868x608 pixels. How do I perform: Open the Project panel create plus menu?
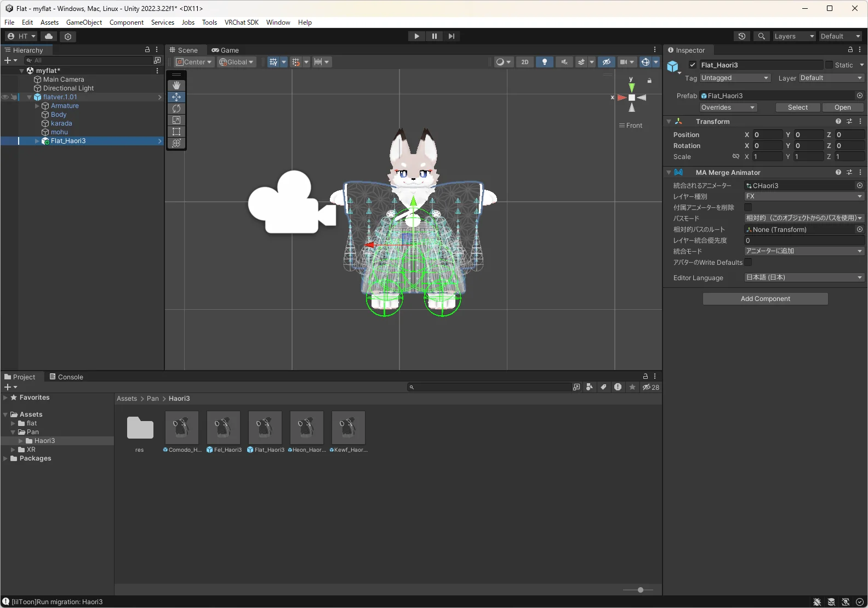[x=10, y=387]
